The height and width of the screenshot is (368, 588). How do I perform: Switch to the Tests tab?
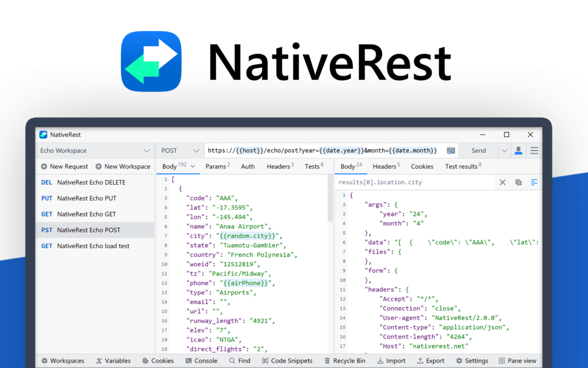coord(314,166)
